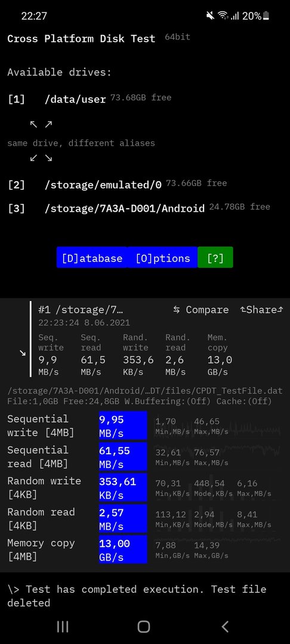Share the test result
The width and height of the screenshot is (290, 644).
[262, 309]
